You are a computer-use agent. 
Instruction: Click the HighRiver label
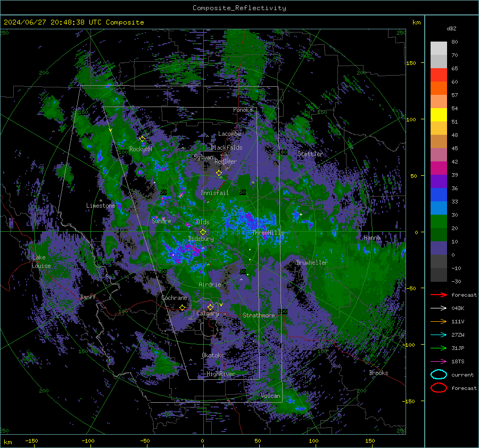pos(220,374)
